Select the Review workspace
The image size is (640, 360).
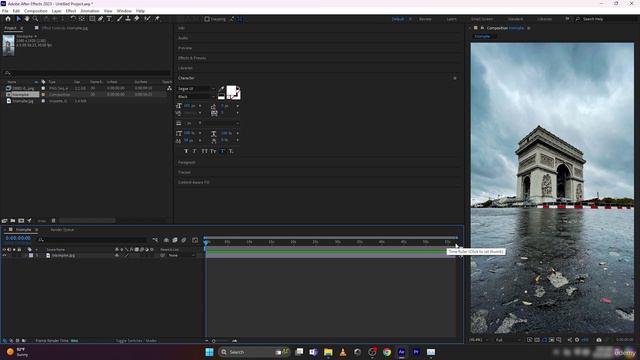[425, 19]
